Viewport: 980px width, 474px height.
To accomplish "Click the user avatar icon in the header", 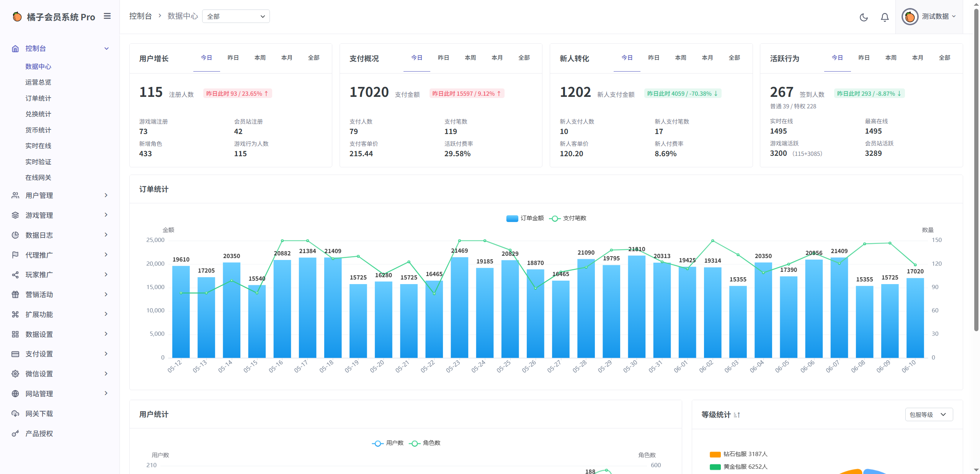I will click(x=910, y=16).
